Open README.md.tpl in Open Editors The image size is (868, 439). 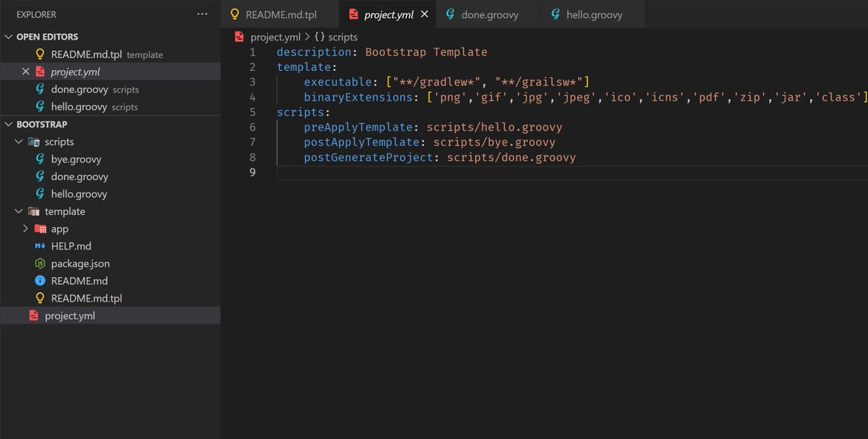110,54
